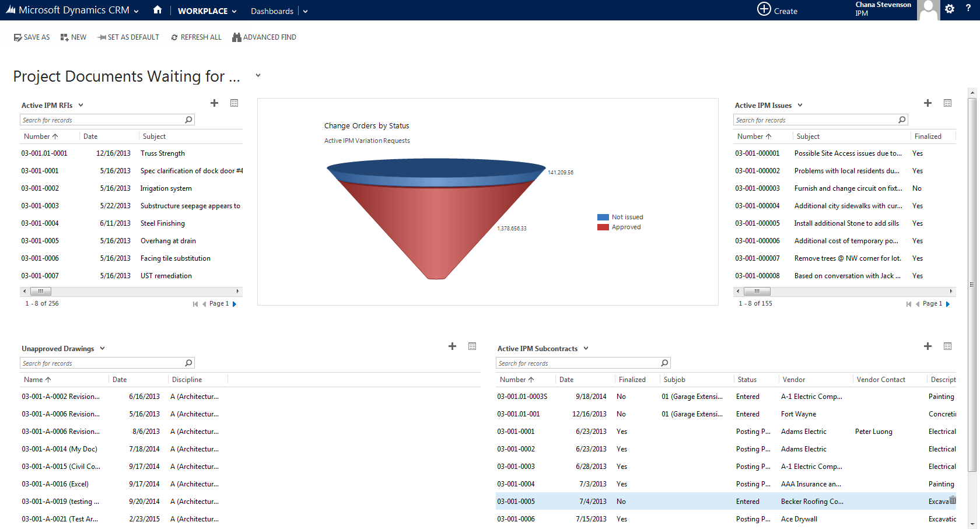Click Approved red legend swatch
This screenshot has height=529, width=980.
tap(603, 227)
